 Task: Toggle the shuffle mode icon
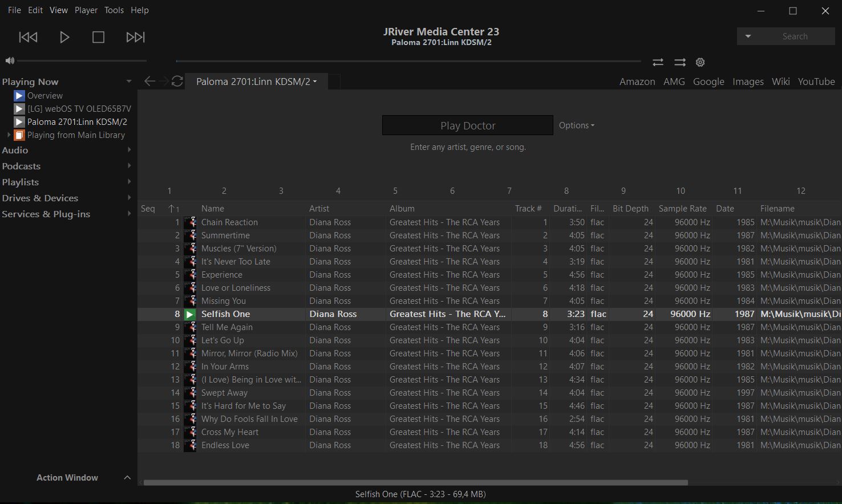pyautogui.click(x=679, y=62)
